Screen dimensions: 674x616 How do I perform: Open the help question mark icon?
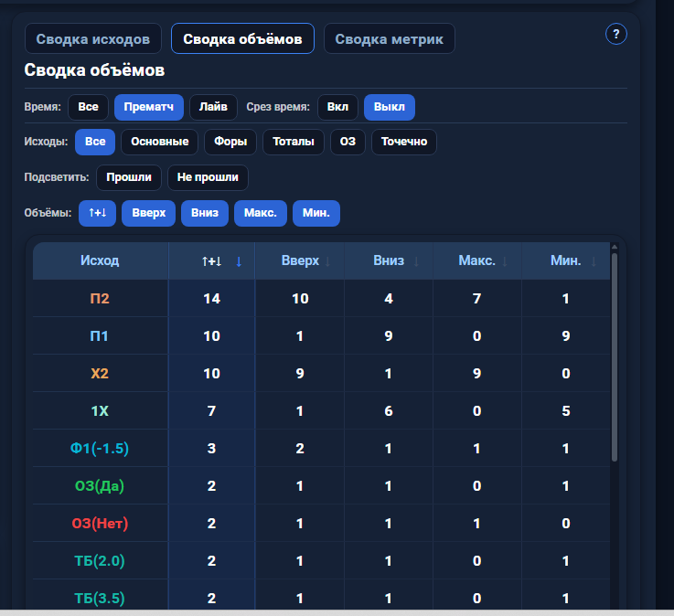pos(616,34)
